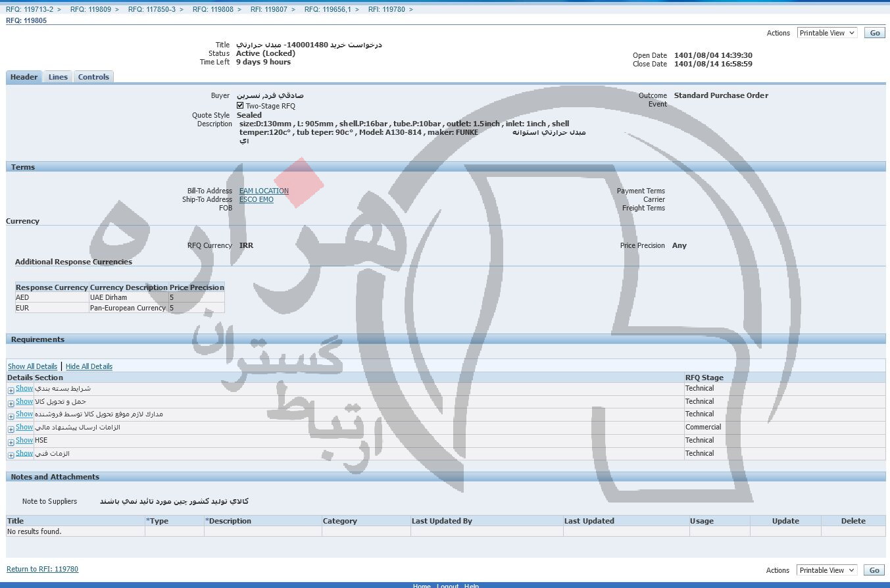890x588 pixels.
Task: Switch to the Controls tab
Action: click(93, 77)
